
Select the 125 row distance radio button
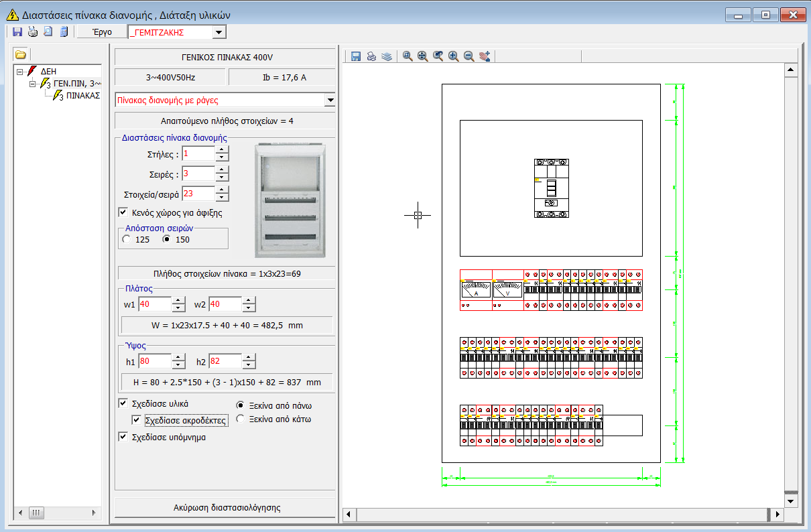pyautogui.click(x=127, y=239)
